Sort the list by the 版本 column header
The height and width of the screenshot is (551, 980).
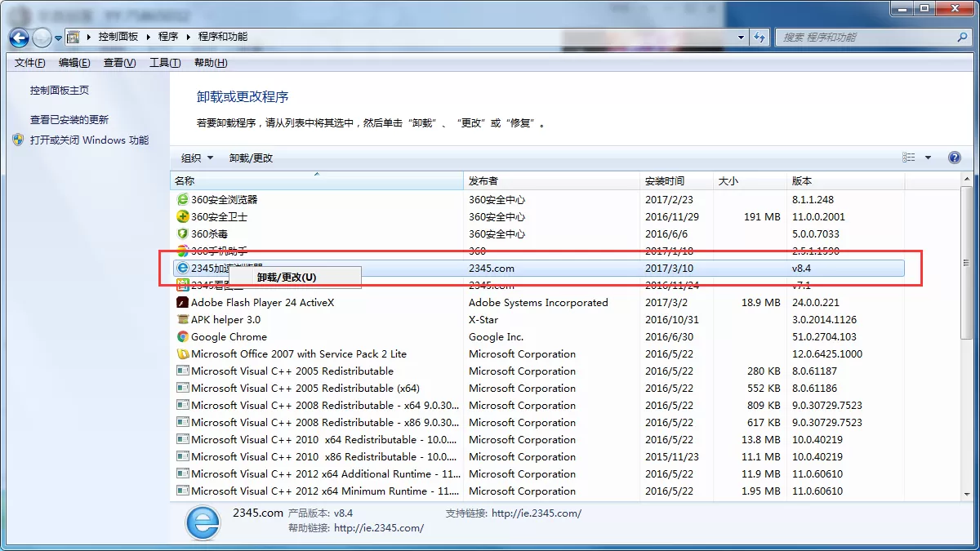pyautogui.click(x=845, y=181)
